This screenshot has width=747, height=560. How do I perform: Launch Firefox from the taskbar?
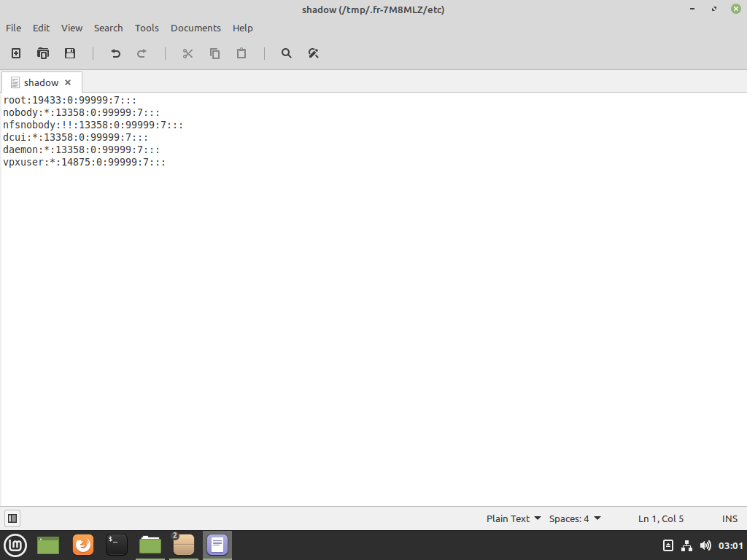pos(83,545)
